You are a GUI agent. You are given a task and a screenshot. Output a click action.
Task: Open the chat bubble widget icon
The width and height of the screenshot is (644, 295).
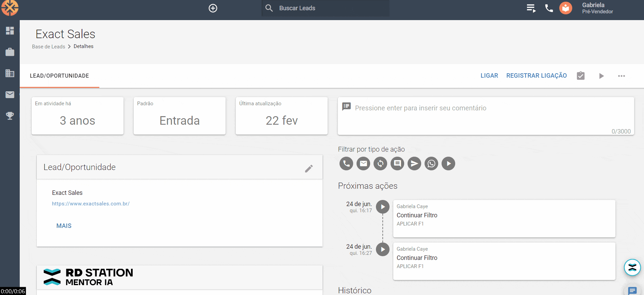click(632, 291)
